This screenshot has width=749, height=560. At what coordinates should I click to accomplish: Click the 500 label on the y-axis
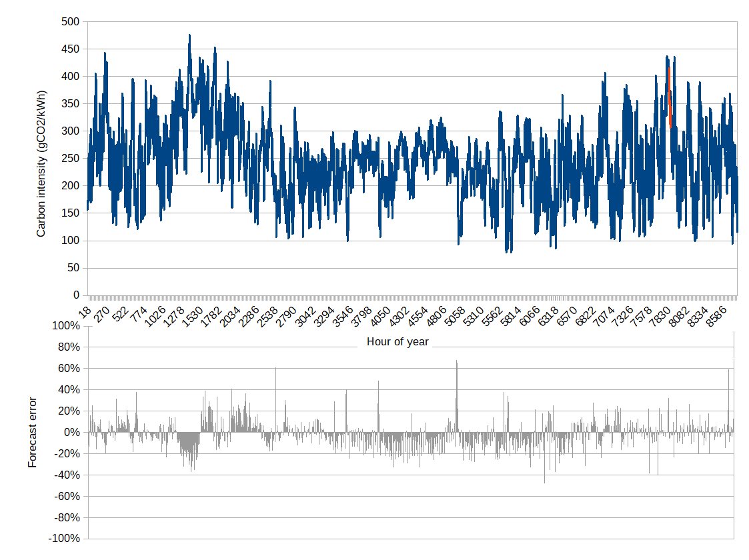(x=70, y=22)
